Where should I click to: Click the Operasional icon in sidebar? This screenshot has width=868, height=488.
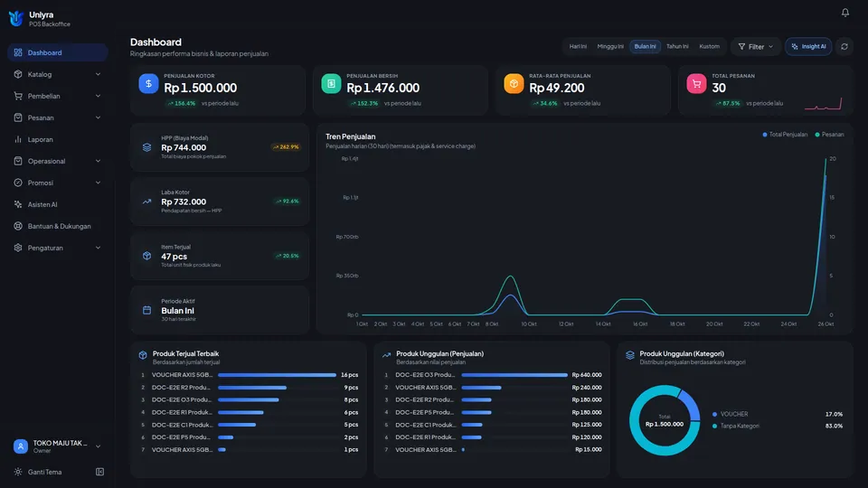(18, 161)
